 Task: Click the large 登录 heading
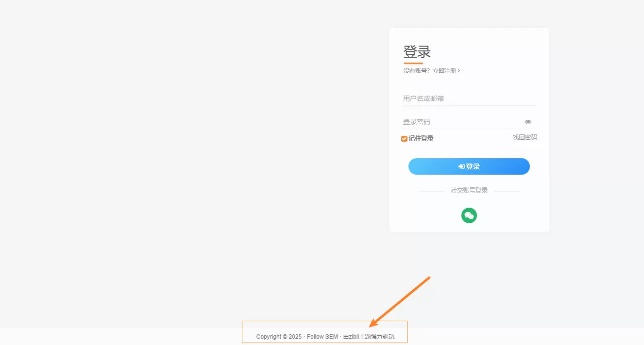pyautogui.click(x=417, y=52)
